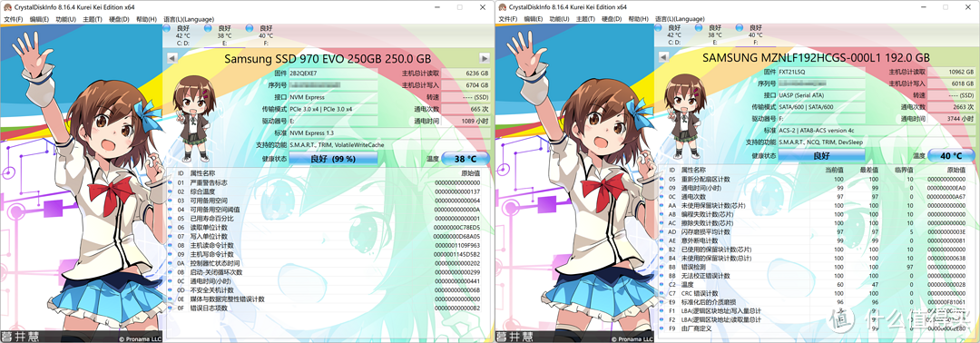Open 语言(L)(Language) menu in left 970 EVO window

point(188,19)
